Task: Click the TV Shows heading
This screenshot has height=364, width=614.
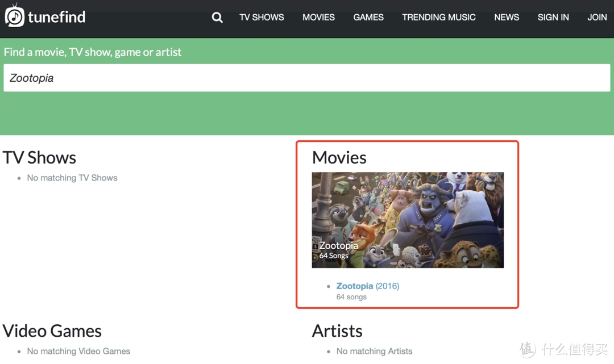Action: 39,157
